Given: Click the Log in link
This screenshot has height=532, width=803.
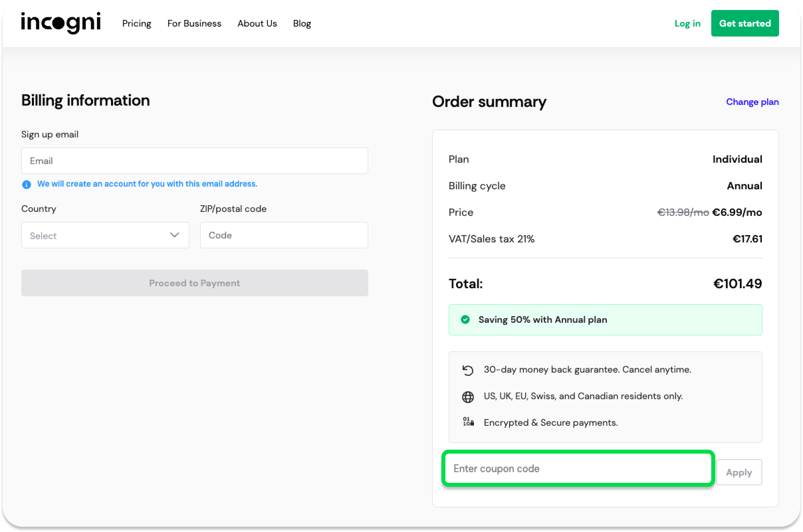Looking at the screenshot, I should [x=687, y=23].
